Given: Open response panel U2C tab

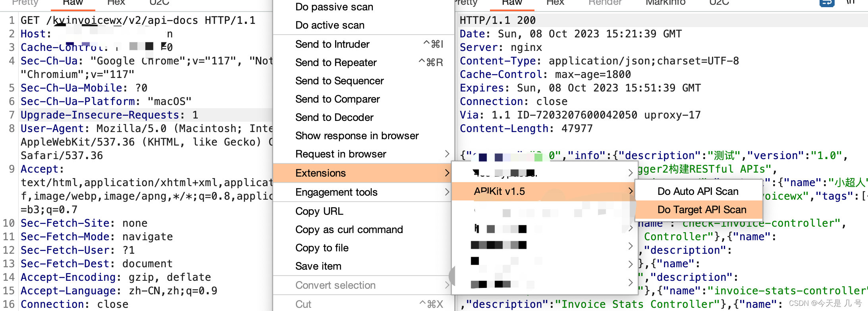Looking at the screenshot, I should [x=719, y=2].
